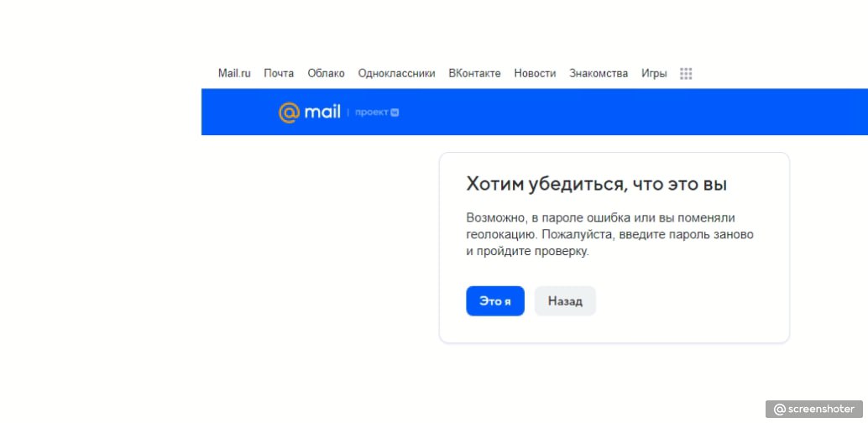
Task: Go to Почта in top navigation
Action: (279, 73)
